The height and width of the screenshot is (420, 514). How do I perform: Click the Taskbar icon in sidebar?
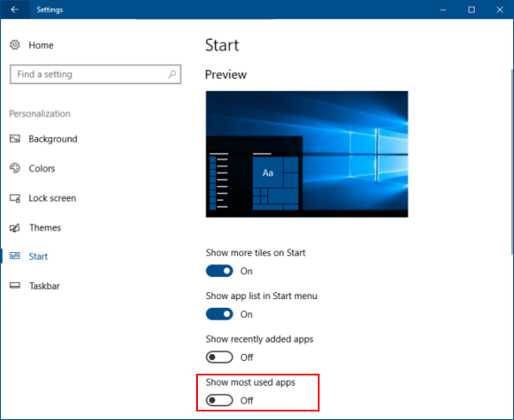coord(15,285)
